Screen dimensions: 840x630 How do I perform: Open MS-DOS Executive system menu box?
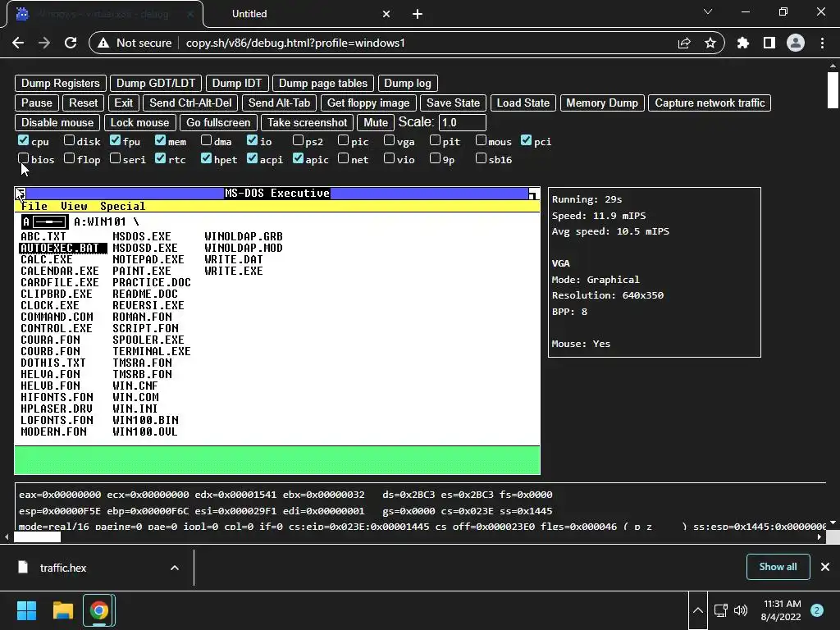click(x=21, y=193)
